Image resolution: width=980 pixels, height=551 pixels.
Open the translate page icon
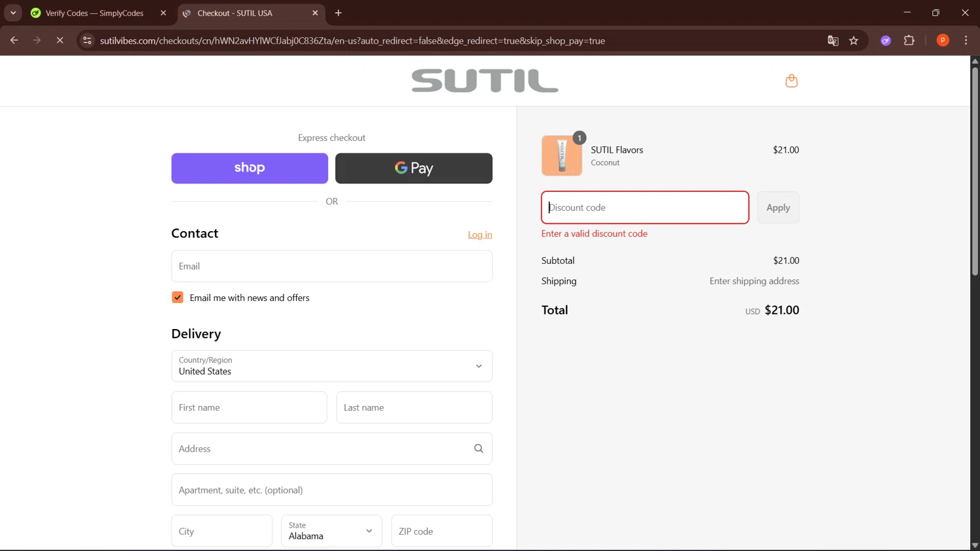click(x=833, y=40)
